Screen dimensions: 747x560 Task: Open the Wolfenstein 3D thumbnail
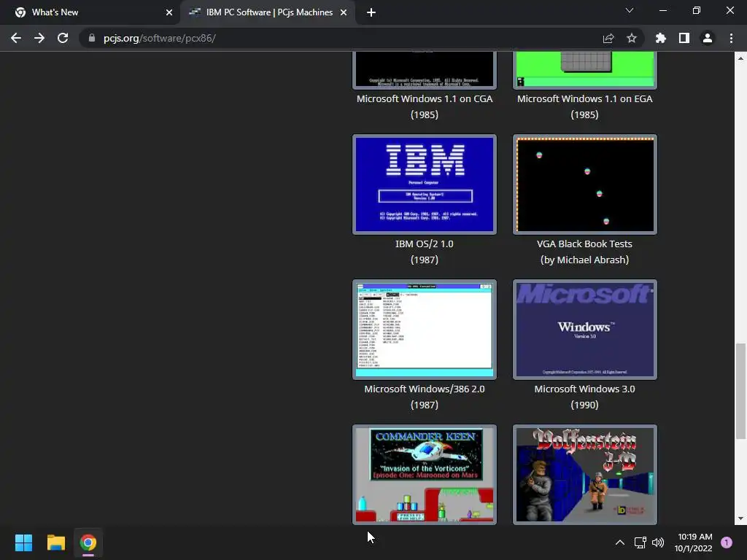tap(584, 475)
